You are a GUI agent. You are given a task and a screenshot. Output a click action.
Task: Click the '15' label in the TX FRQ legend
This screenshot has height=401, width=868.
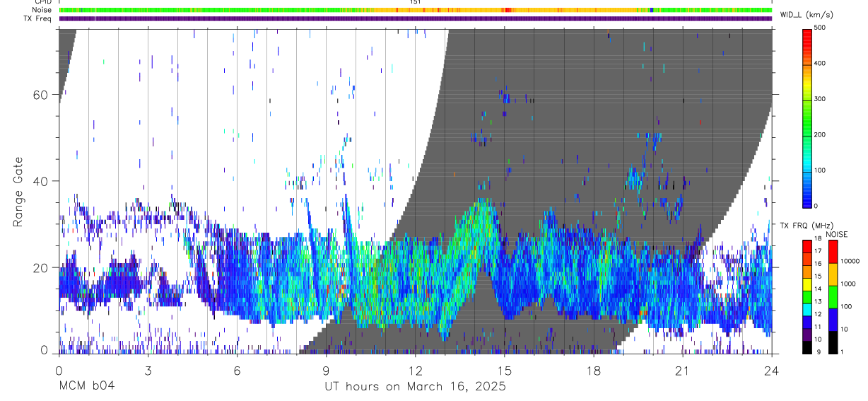[818, 277]
